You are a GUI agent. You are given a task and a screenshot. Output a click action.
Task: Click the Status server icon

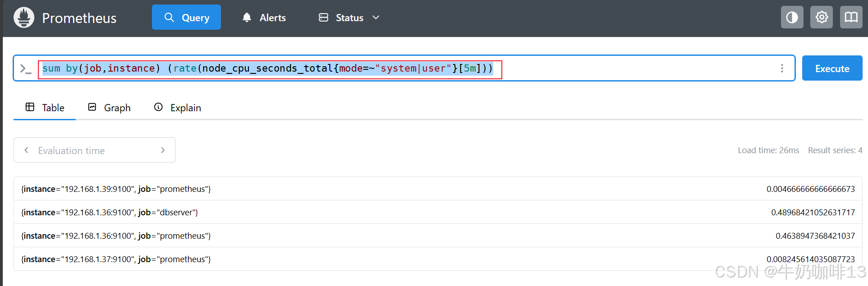tap(323, 18)
